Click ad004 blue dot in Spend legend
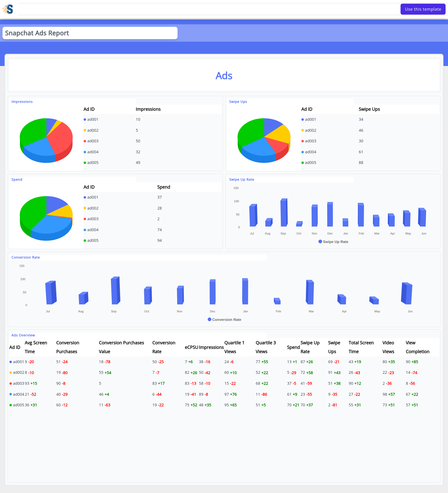Viewport: 448px width, 493px height. [85, 230]
